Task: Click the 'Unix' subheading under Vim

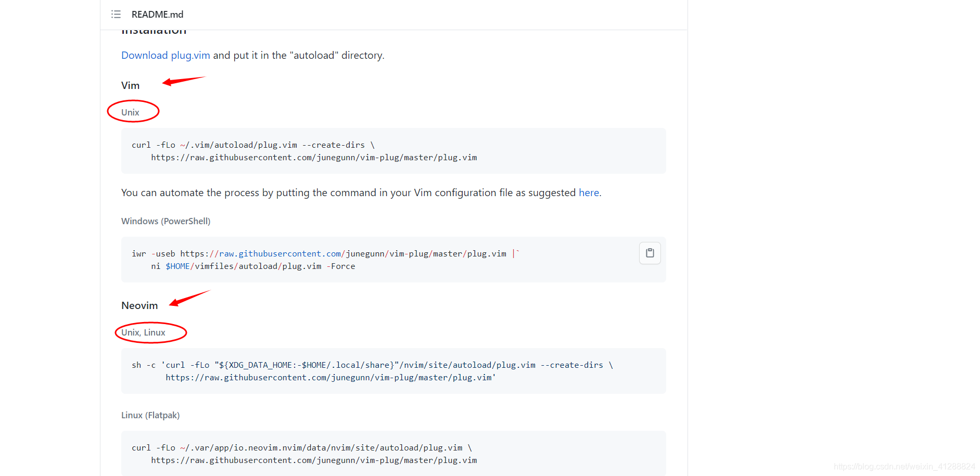Action: (x=130, y=112)
